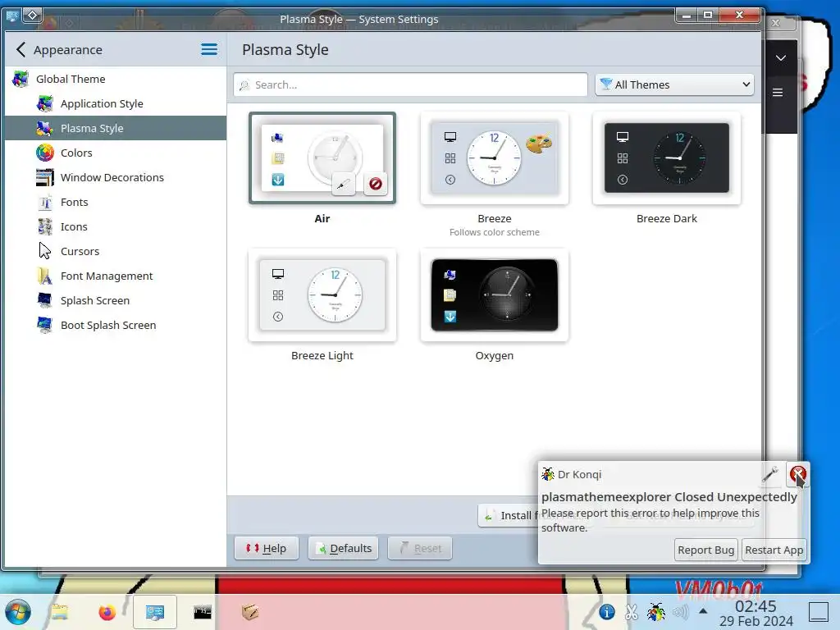This screenshot has width=840, height=630.
Task: Select the Breeze theme thumbnail
Action: pos(495,158)
